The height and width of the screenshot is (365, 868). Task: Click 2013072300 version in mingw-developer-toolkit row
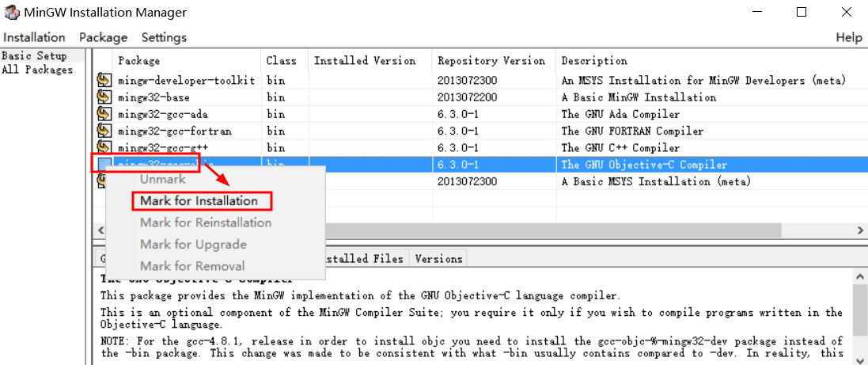467,81
